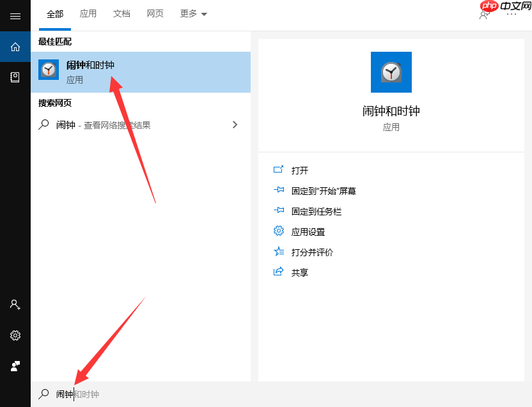Image resolution: width=532 pixels, height=407 pixels.
Task: Click 打分并评价
Action: (312, 252)
